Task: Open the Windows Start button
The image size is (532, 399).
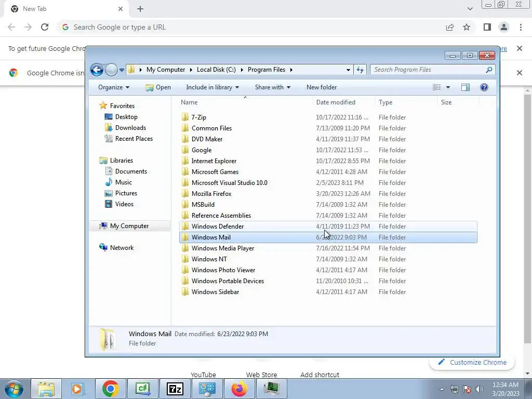Action: [x=14, y=389]
